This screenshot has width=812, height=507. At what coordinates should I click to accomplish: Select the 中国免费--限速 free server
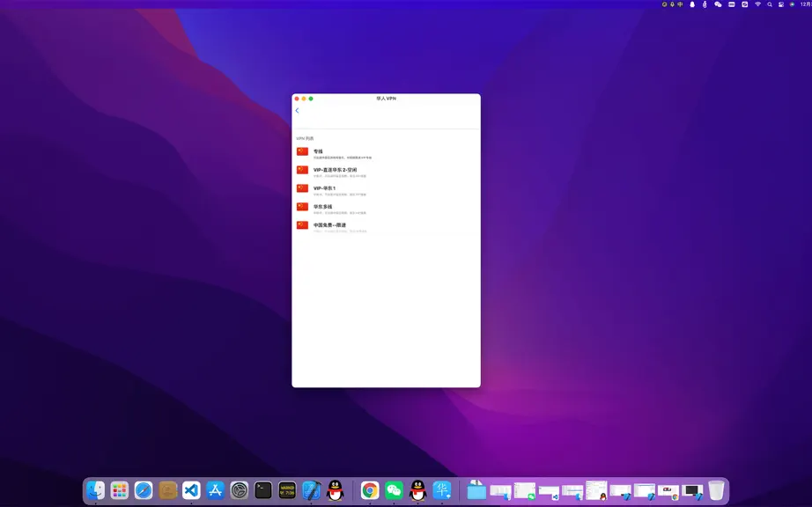point(386,227)
